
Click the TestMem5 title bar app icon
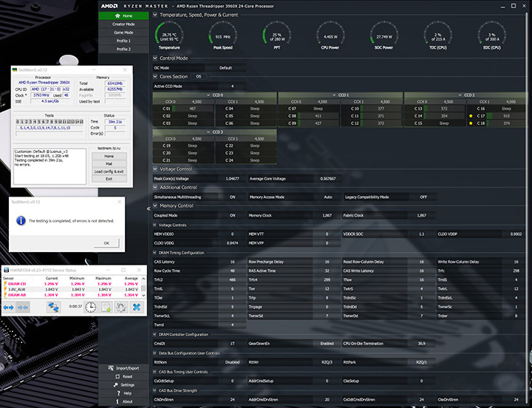pos(15,70)
